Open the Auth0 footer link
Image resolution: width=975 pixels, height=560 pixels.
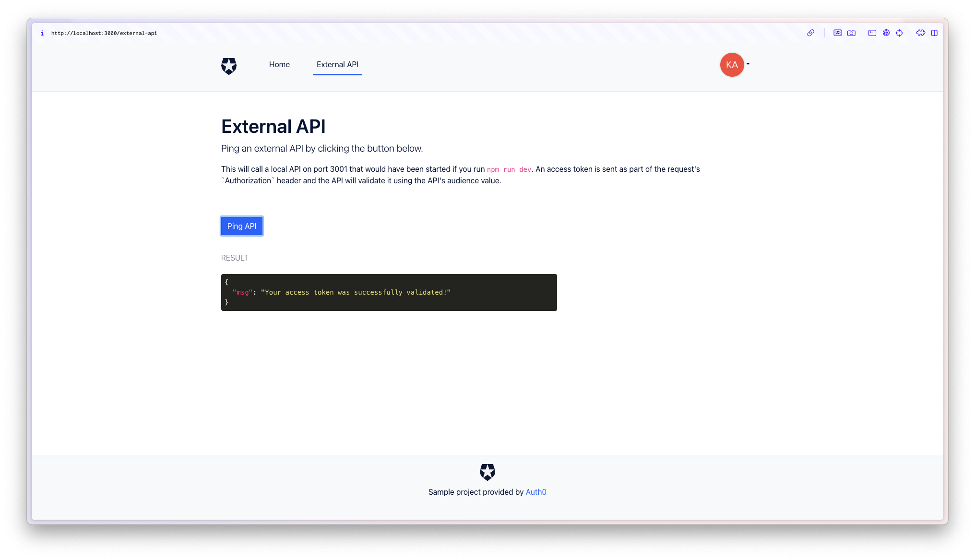pyautogui.click(x=536, y=492)
